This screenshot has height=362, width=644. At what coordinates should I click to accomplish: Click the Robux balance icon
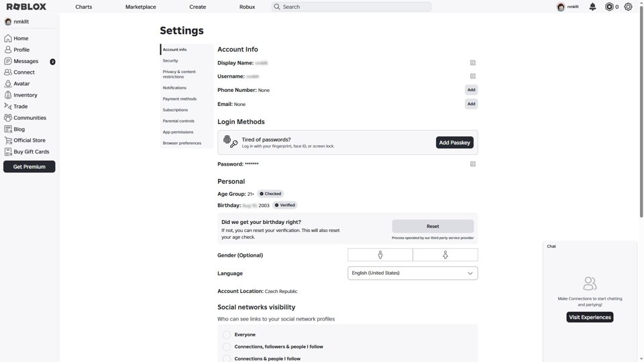click(609, 7)
